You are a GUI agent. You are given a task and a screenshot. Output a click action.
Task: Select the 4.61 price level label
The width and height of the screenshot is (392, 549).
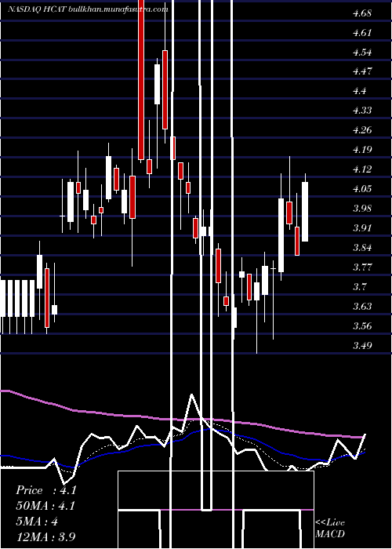point(362,33)
